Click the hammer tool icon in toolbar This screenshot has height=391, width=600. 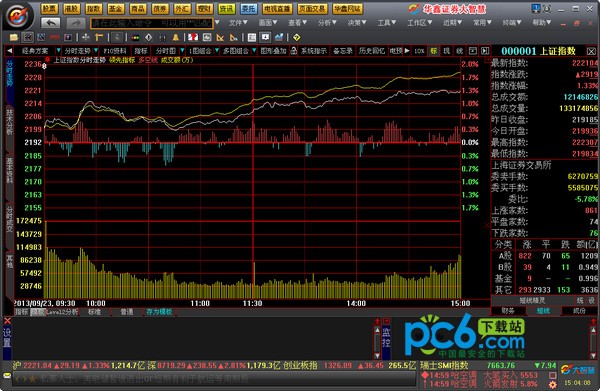pyautogui.click(x=99, y=37)
